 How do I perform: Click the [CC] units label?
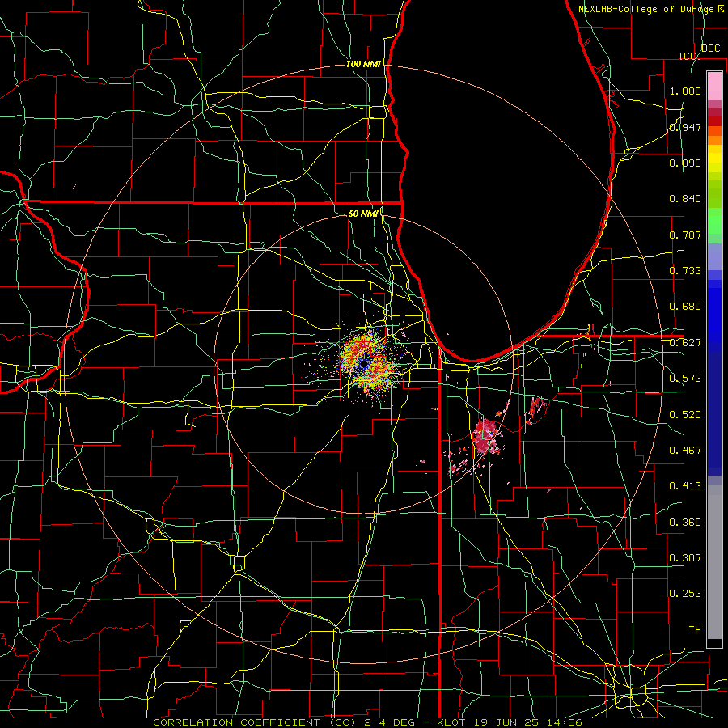690,56
